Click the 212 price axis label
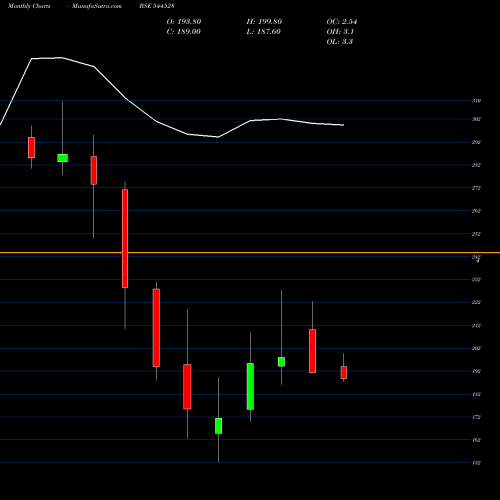The image size is (500, 500). 476,326
